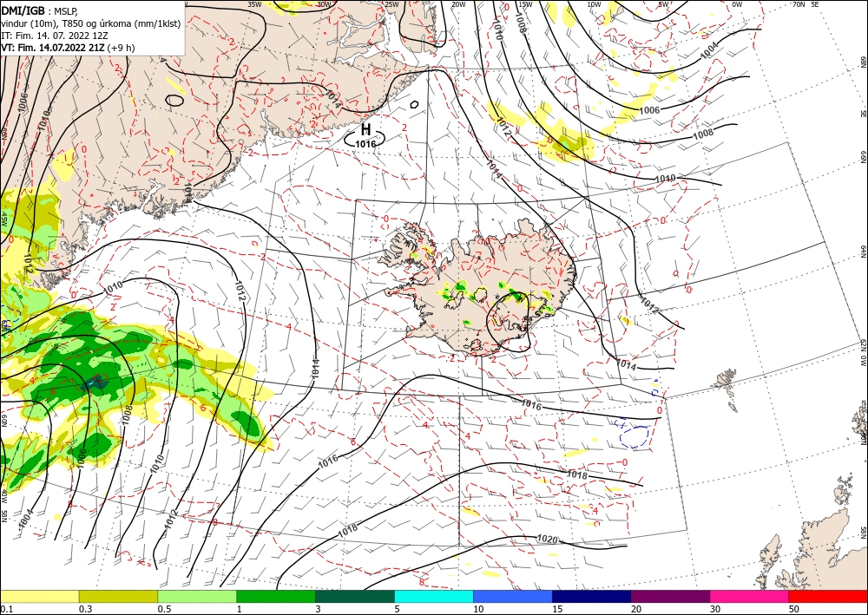
Task: Select the dark green 3–5 legend band
Action: pos(355,596)
